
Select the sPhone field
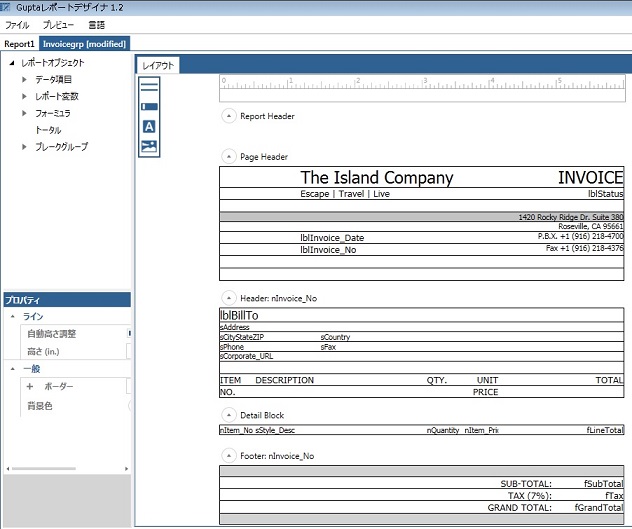click(x=232, y=347)
